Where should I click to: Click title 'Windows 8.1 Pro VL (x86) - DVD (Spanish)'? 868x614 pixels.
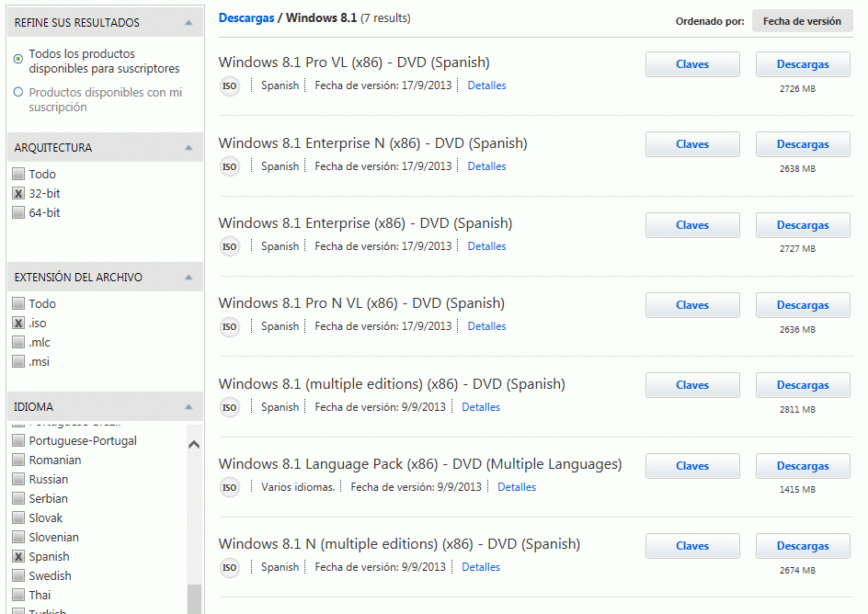[x=354, y=63]
